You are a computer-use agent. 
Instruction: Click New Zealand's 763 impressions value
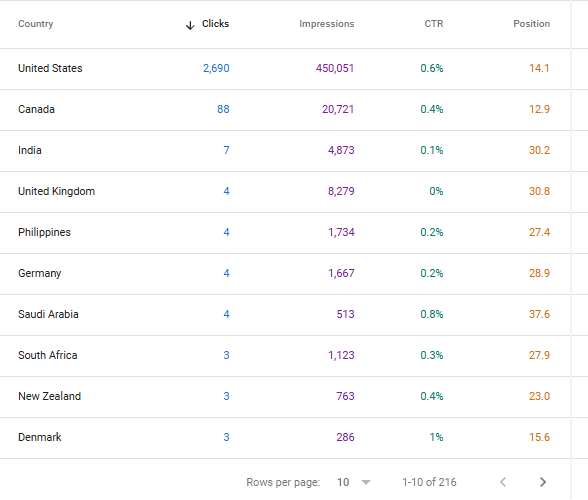click(x=345, y=396)
